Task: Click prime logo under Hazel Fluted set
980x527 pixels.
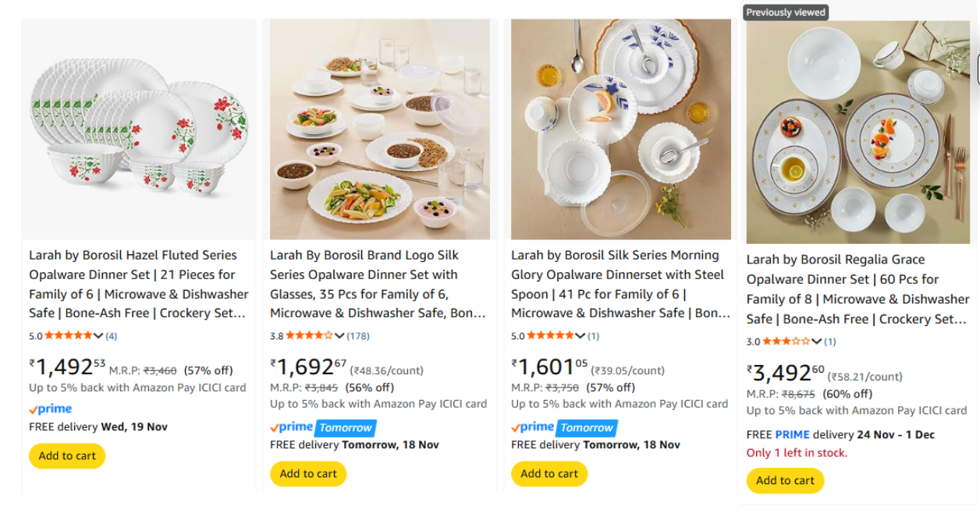Action: click(x=51, y=409)
